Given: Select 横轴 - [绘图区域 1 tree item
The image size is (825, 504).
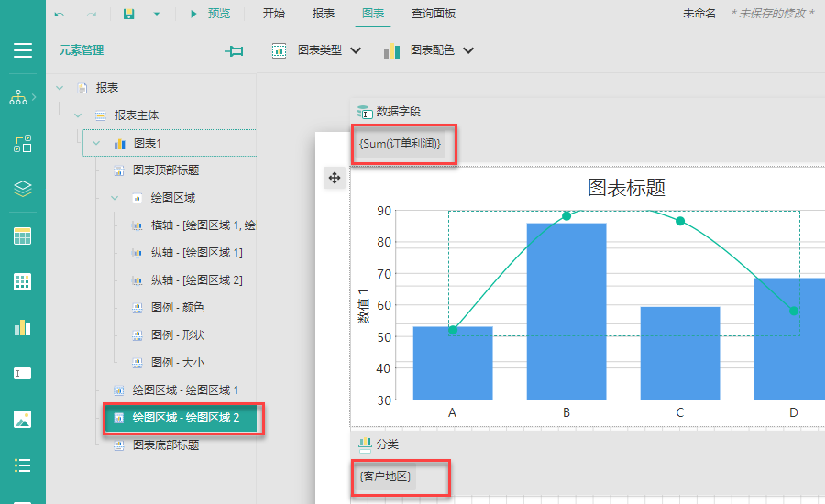Looking at the screenshot, I should click(x=203, y=225).
